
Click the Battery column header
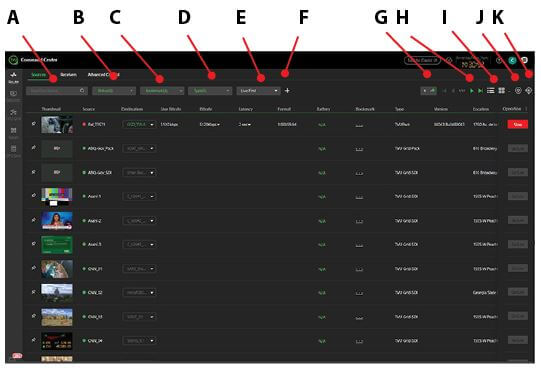click(323, 109)
